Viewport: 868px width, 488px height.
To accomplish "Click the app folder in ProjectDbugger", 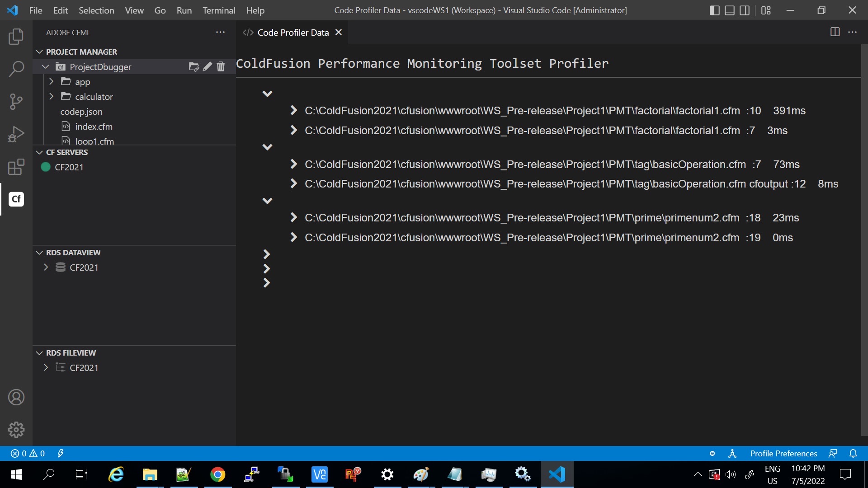I will pyautogui.click(x=82, y=82).
